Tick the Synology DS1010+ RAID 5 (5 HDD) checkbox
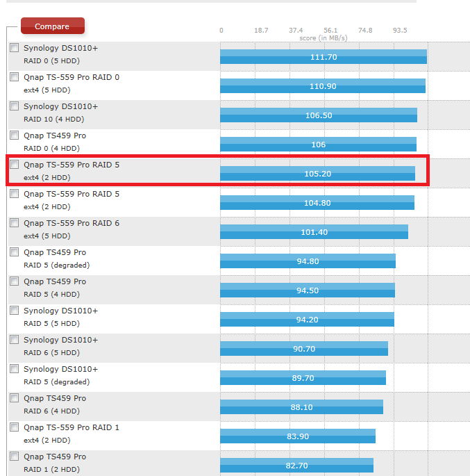Image resolution: width=470 pixels, height=476 pixels. coord(15,310)
